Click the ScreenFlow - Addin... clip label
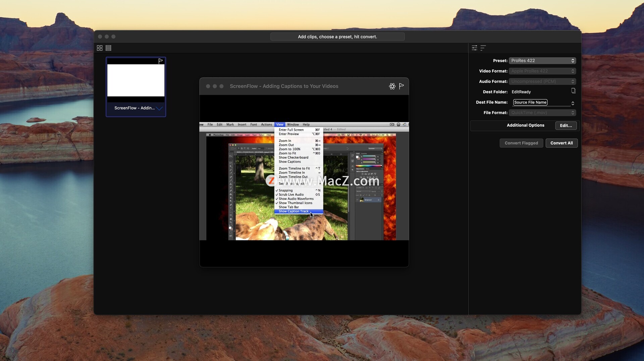The width and height of the screenshot is (644, 361). coord(135,108)
